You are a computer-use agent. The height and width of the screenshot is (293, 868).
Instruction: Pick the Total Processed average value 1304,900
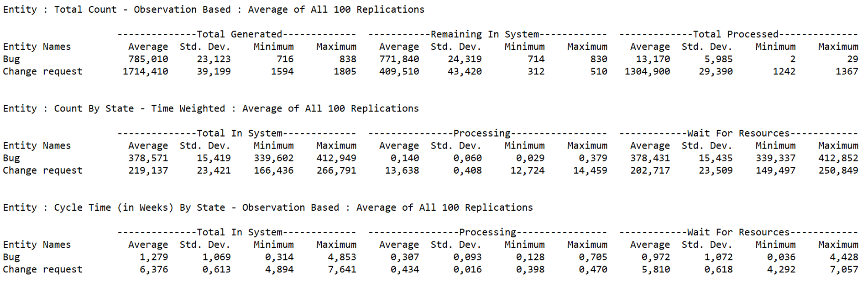pyautogui.click(x=647, y=72)
